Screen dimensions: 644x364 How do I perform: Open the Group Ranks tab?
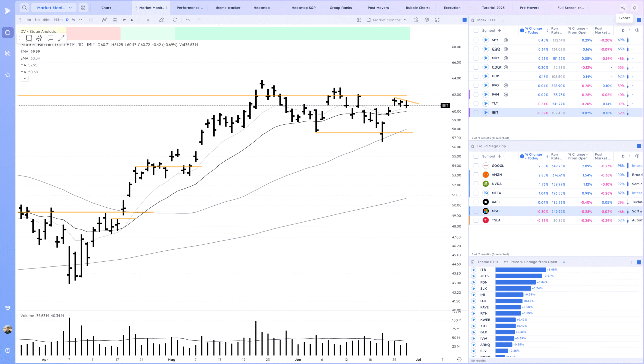coord(341,8)
